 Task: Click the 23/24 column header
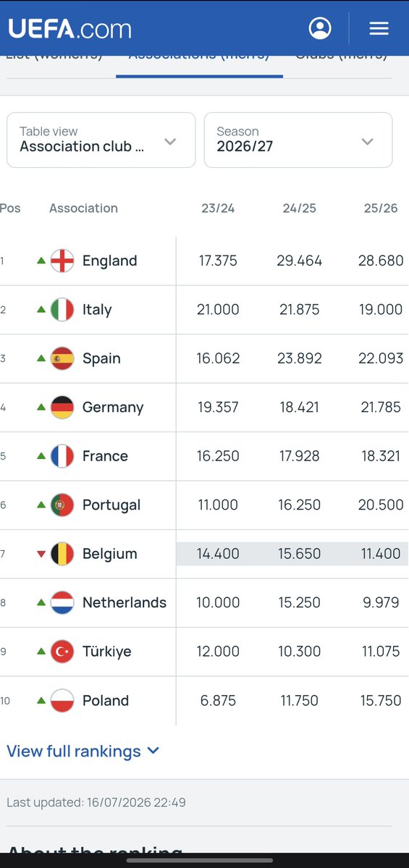218,208
